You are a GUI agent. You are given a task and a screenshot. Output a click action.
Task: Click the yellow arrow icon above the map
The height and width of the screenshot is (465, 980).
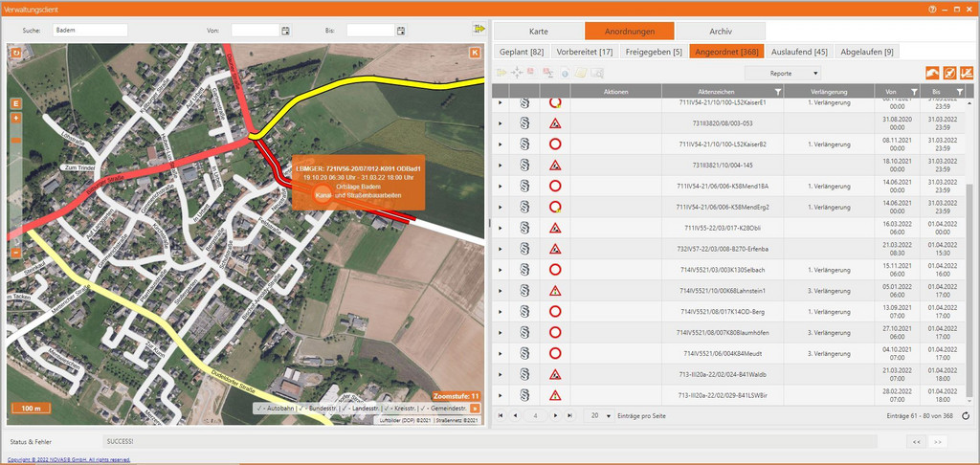click(479, 30)
